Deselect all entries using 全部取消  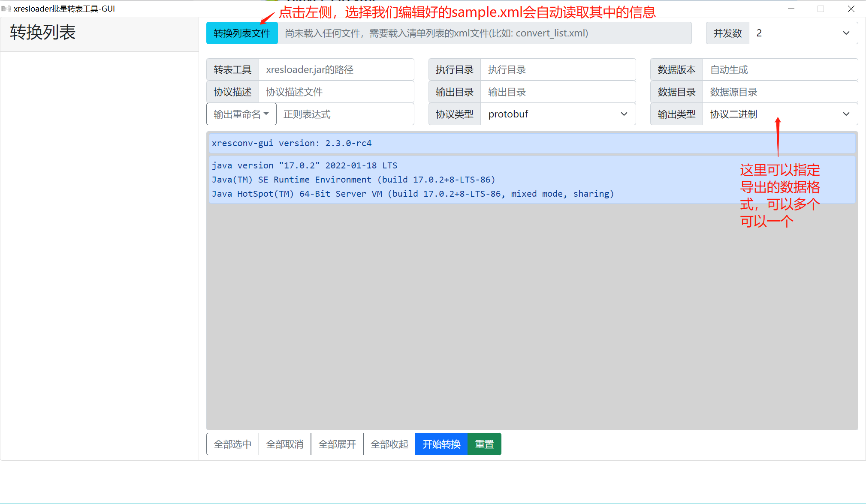(x=284, y=444)
